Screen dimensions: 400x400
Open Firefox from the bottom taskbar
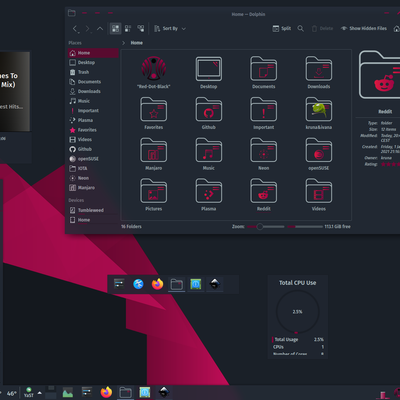point(106,392)
